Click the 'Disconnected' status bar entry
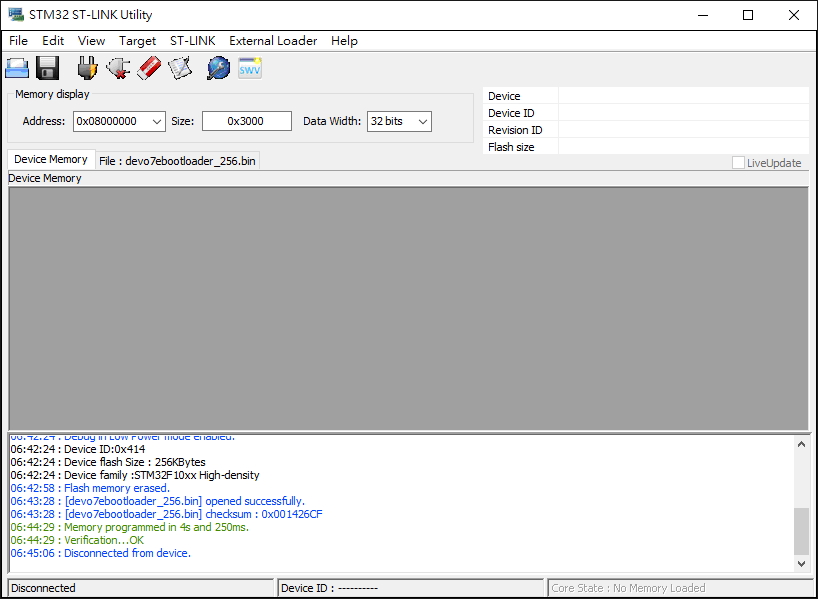Viewport: 818px width, 599px height. 141,588
